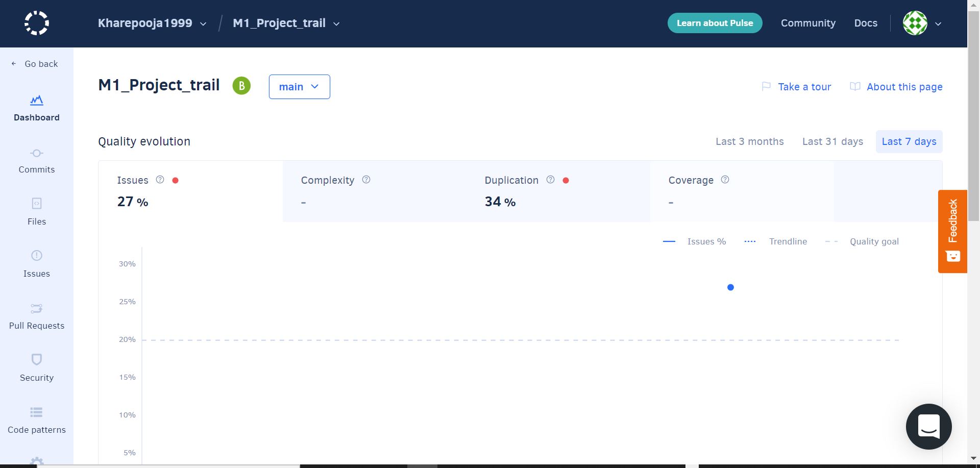Open the Files sidebar icon
This screenshot has height=468, width=980.
[37, 204]
